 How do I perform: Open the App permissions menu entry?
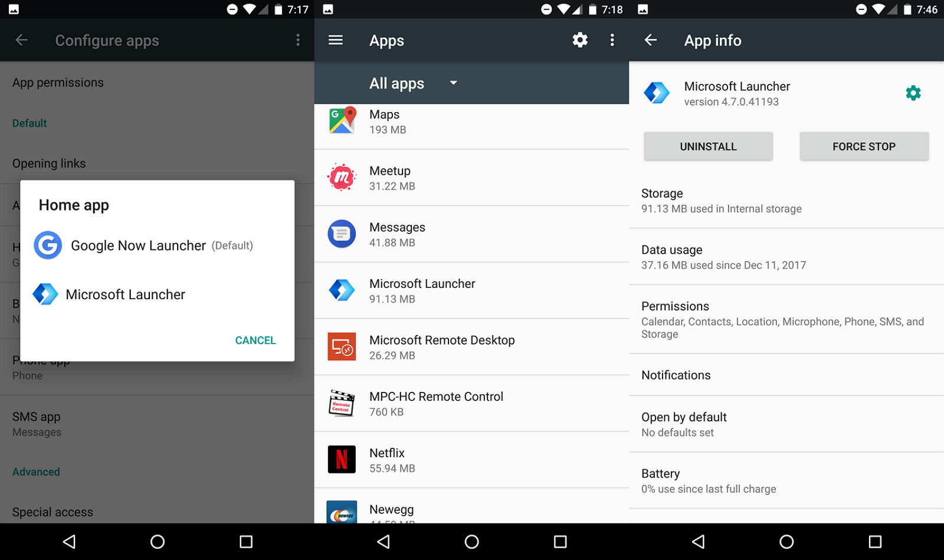click(x=58, y=83)
